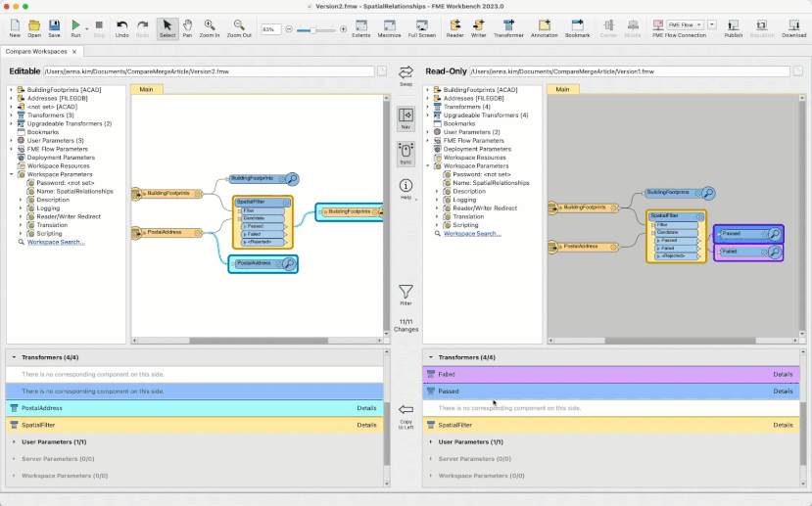Collapse Workspace Parameters in left tree

[x=12, y=174]
